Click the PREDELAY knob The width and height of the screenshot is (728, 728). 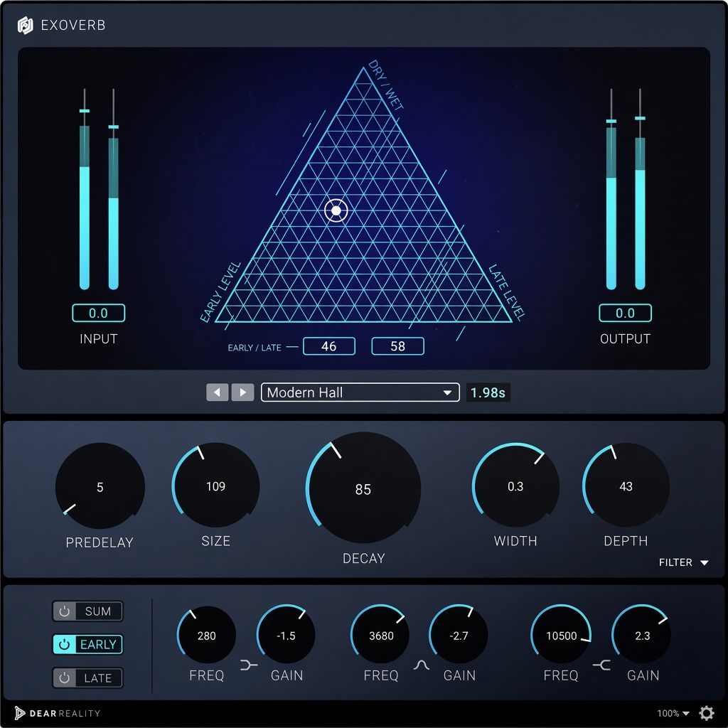click(x=100, y=486)
